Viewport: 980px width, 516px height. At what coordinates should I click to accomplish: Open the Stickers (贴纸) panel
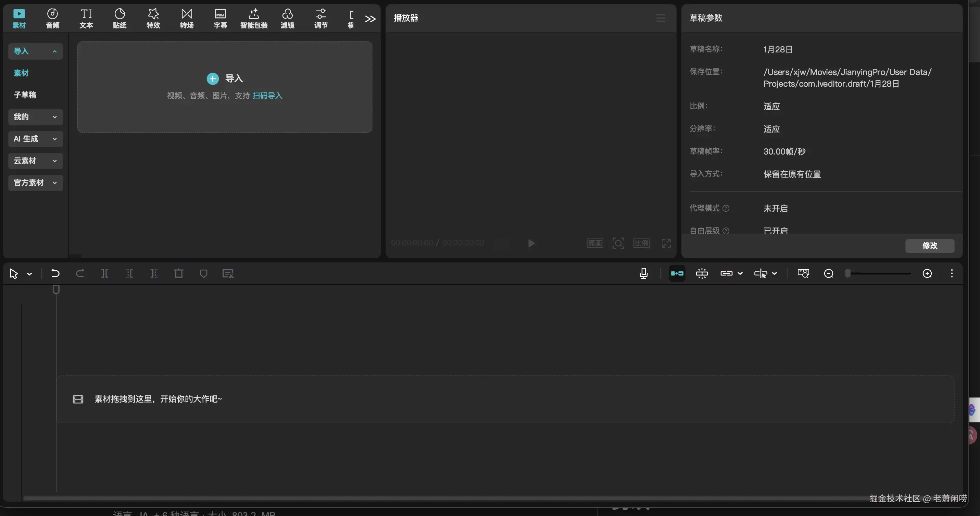(x=120, y=18)
